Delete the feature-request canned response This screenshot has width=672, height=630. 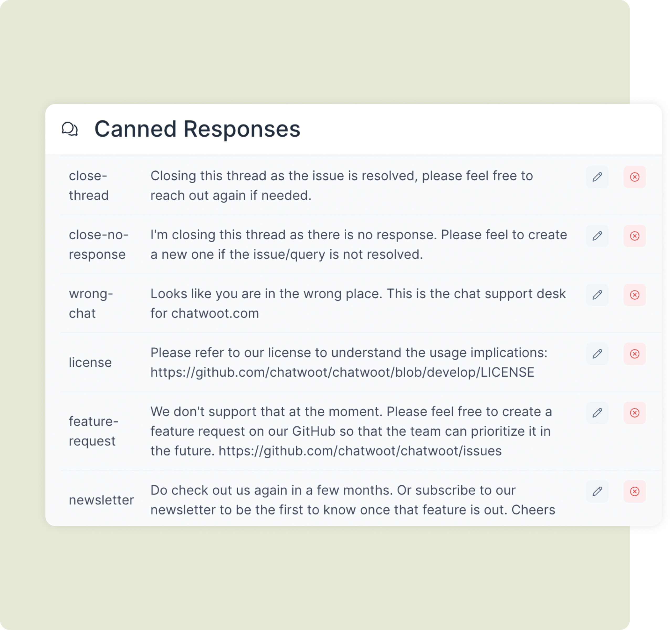click(x=635, y=413)
